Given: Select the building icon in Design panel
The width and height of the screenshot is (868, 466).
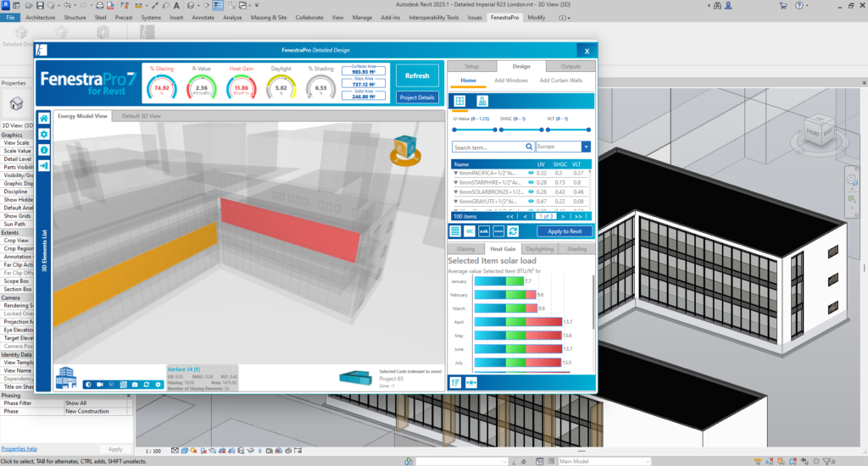Looking at the screenshot, I should (482, 101).
